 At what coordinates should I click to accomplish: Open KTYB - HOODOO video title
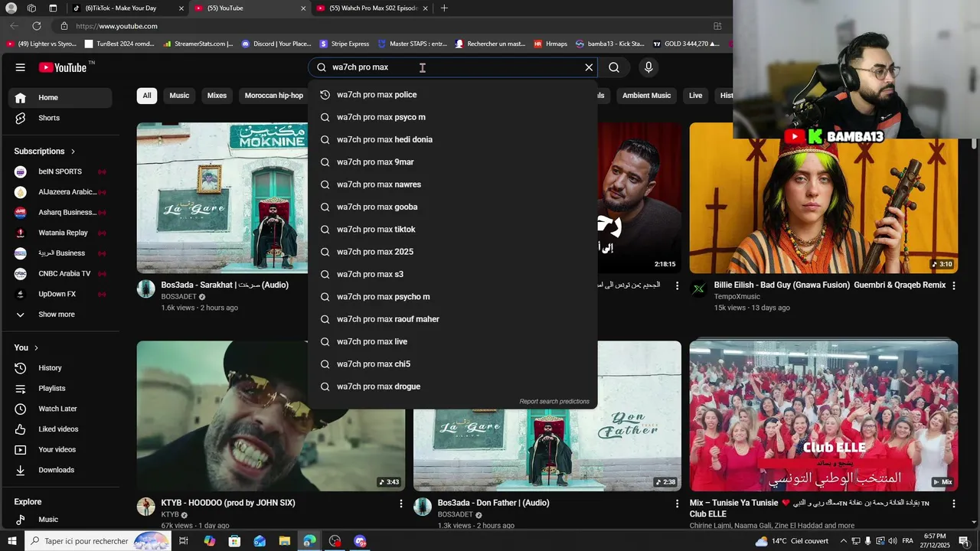pyautogui.click(x=228, y=504)
